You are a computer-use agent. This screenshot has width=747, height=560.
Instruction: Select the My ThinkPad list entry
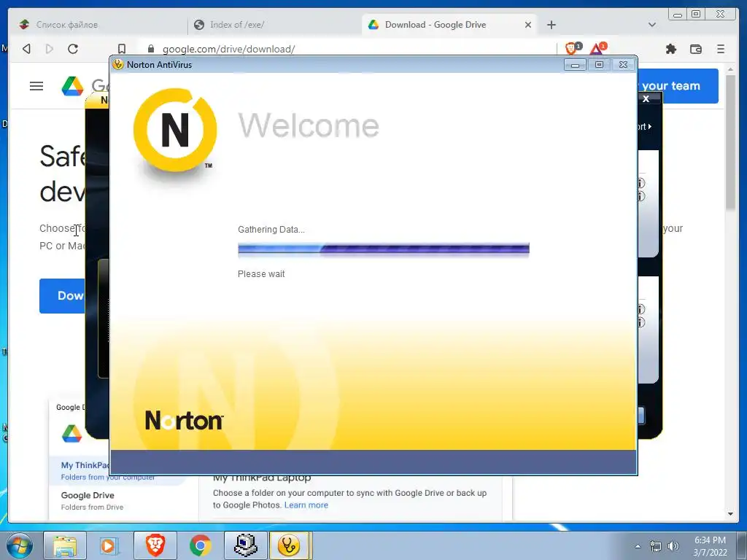point(85,470)
